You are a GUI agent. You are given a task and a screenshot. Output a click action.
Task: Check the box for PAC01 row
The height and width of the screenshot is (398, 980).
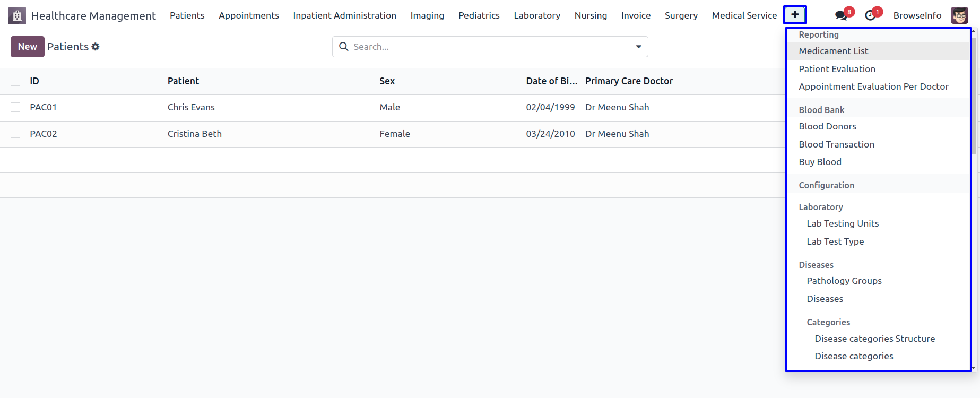coord(15,107)
